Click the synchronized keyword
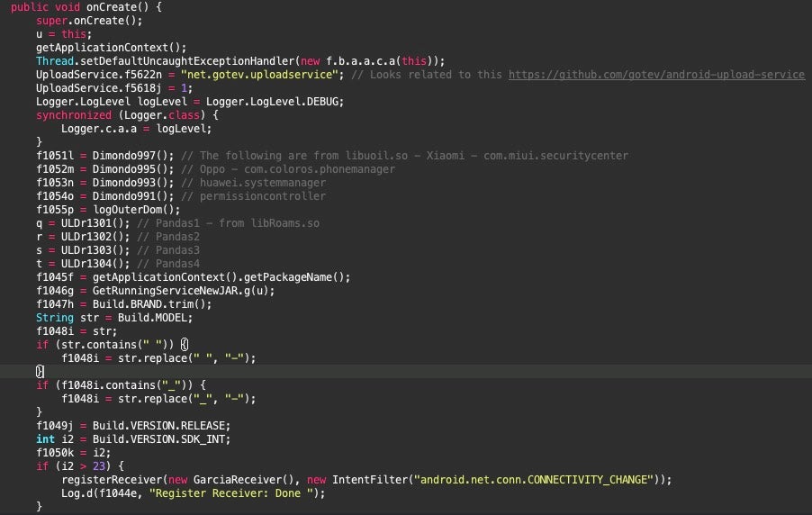This screenshot has width=812, height=515. pos(74,115)
